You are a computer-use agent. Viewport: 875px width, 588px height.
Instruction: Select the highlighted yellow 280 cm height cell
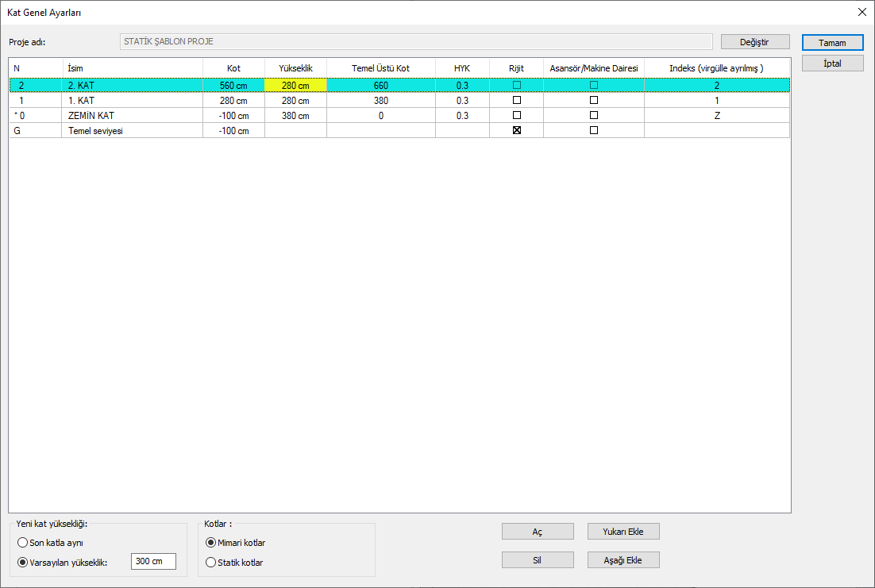pos(295,86)
